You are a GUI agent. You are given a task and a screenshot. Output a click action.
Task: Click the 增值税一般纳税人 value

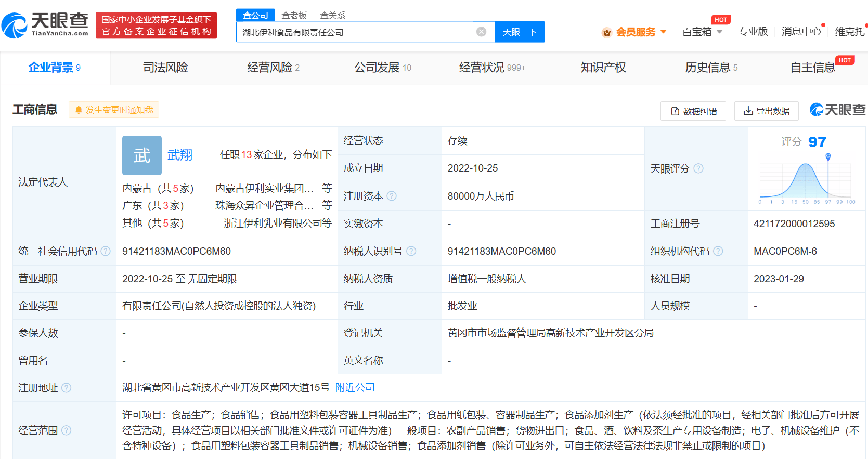click(487, 279)
